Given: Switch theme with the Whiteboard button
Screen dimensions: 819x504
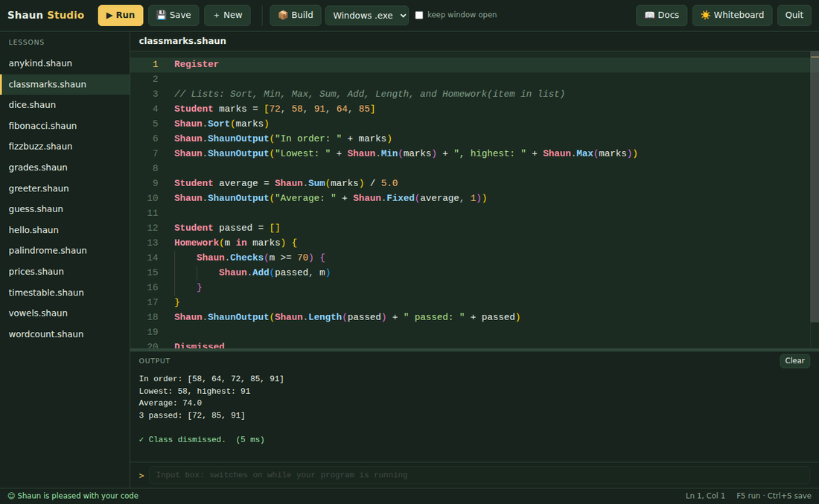Looking at the screenshot, I should [x=732, y=15].
